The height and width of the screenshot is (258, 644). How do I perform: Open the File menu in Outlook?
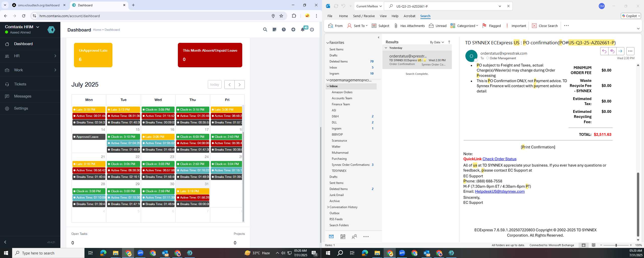(330, 16)
